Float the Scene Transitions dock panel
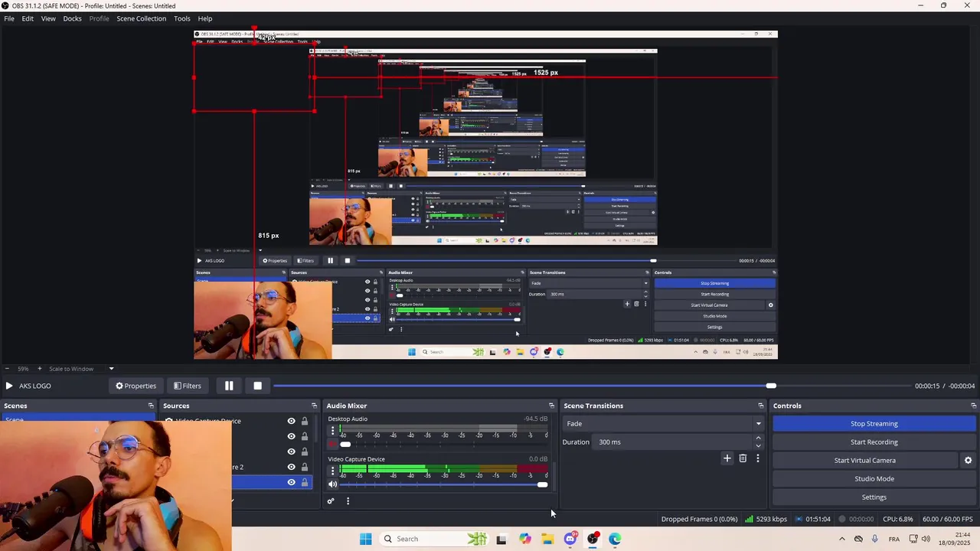Viewport: 980px width, 551px height. point(760,406)
